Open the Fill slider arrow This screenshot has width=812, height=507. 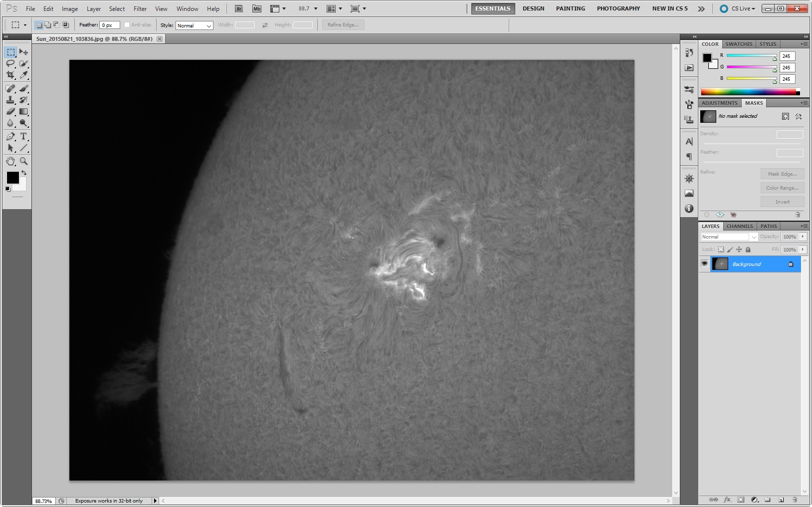pos(803,250)
